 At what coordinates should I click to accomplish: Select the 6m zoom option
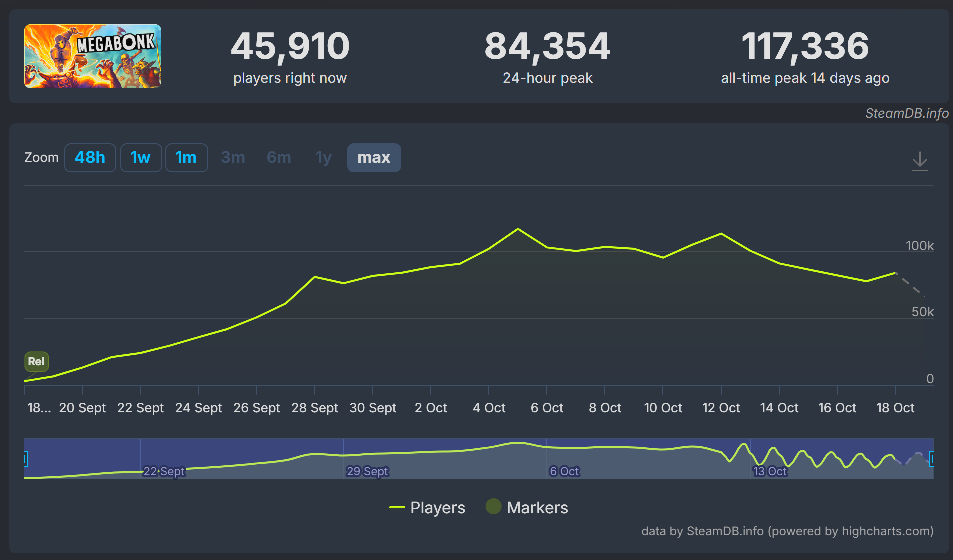click(279, 157)
